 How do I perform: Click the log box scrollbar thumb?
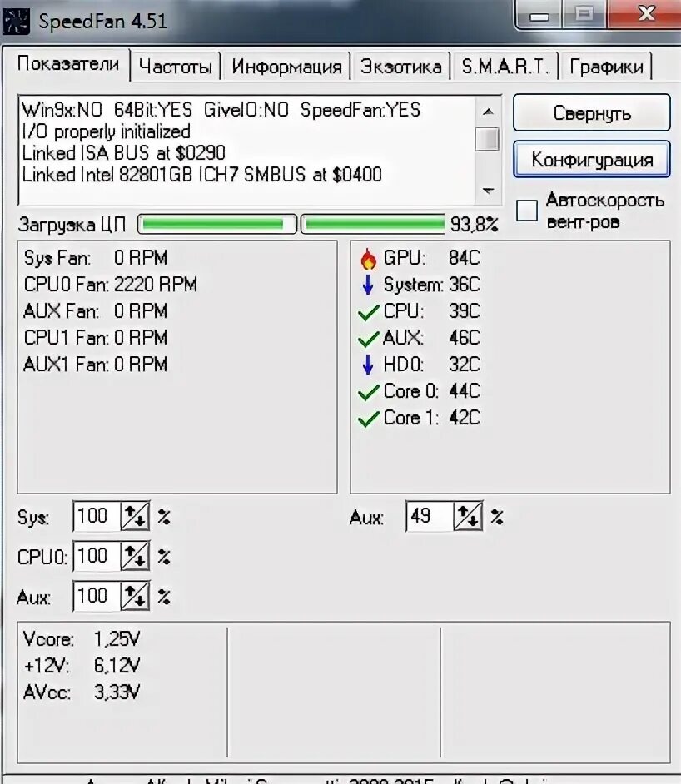[487, 139]
